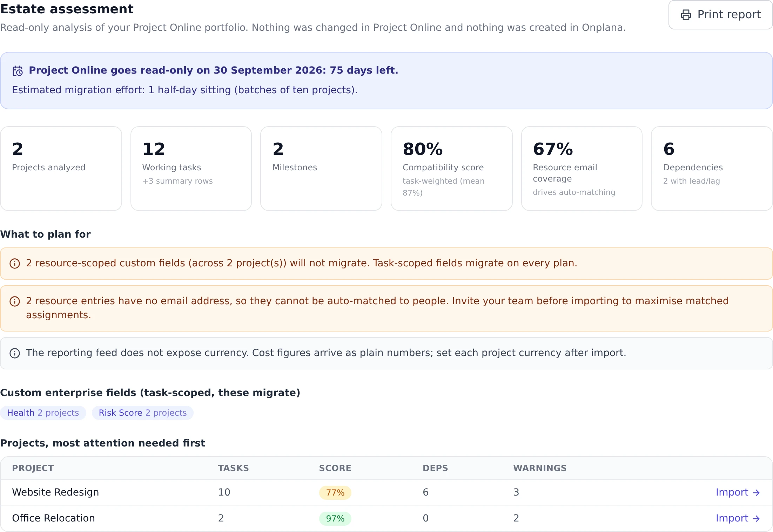Open the Milestones stat card

321,169
